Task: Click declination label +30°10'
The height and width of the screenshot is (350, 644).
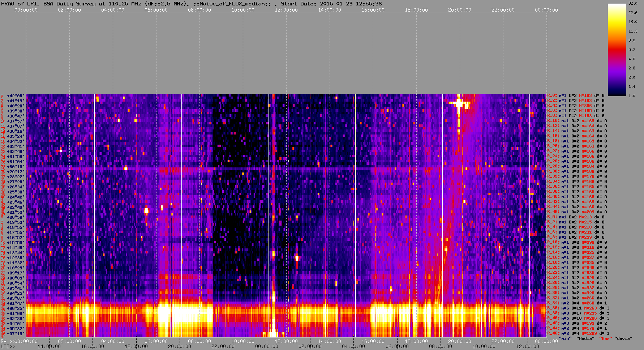Action: coord(15,167)
